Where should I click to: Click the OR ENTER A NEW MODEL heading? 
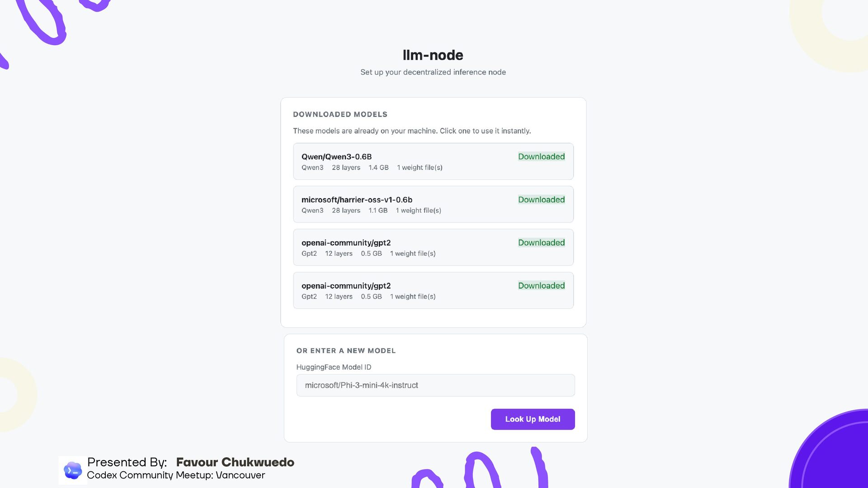346,351
